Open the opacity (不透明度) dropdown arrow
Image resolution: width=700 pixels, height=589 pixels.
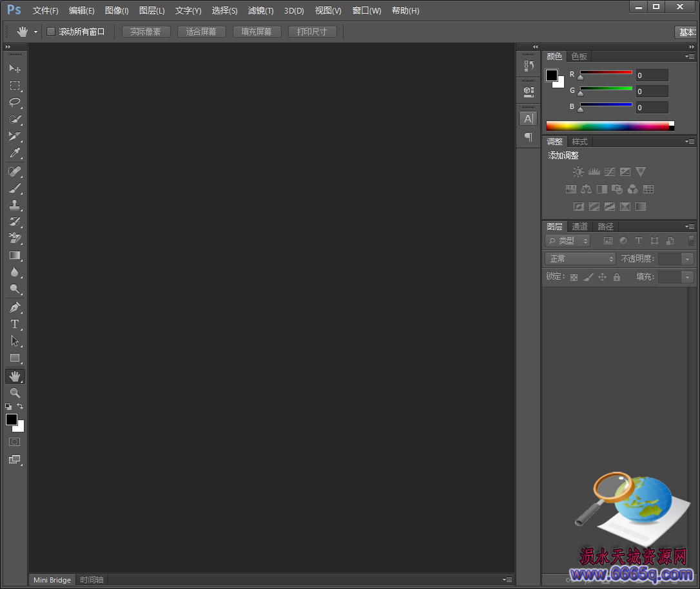pyautogui.click(x=688, y=259)
